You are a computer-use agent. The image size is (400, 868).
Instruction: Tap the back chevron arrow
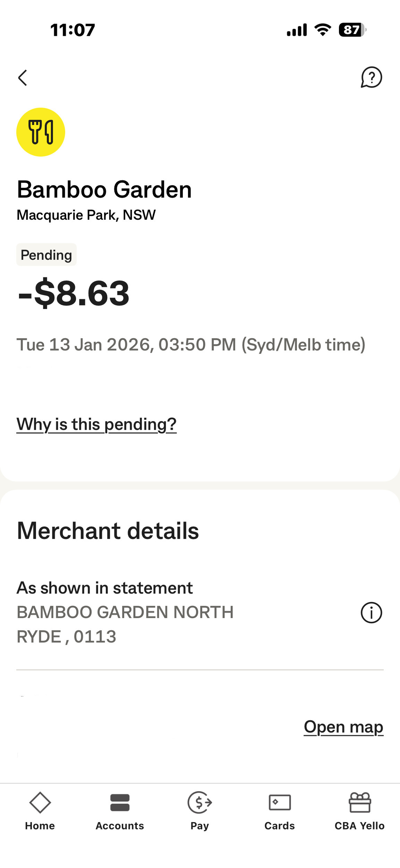(x=23, y=78)
